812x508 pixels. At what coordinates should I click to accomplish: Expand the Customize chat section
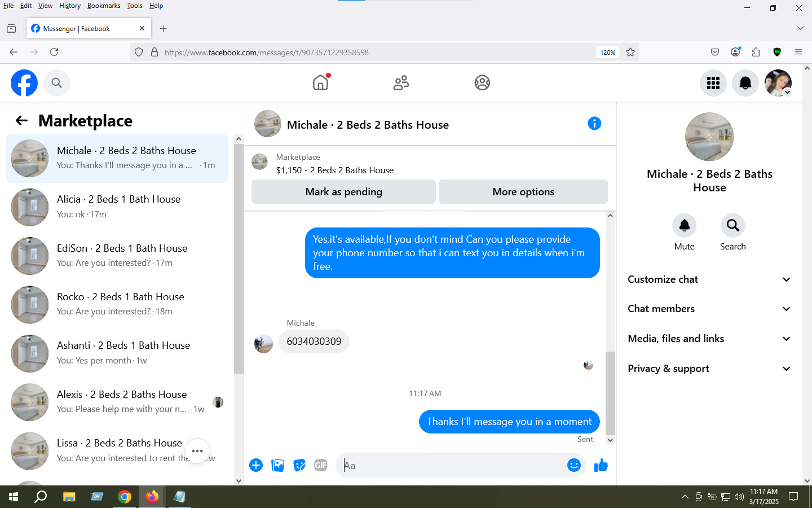pos(709,279)
